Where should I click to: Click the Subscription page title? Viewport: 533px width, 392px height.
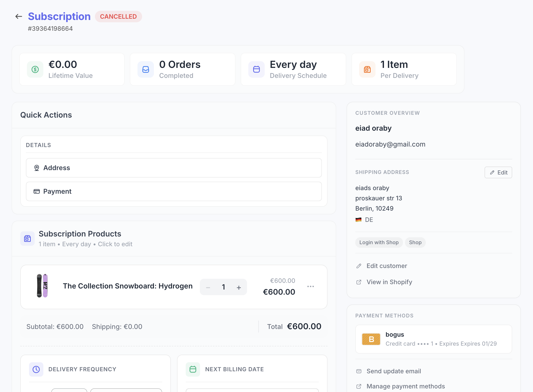[x=59, y=17]
